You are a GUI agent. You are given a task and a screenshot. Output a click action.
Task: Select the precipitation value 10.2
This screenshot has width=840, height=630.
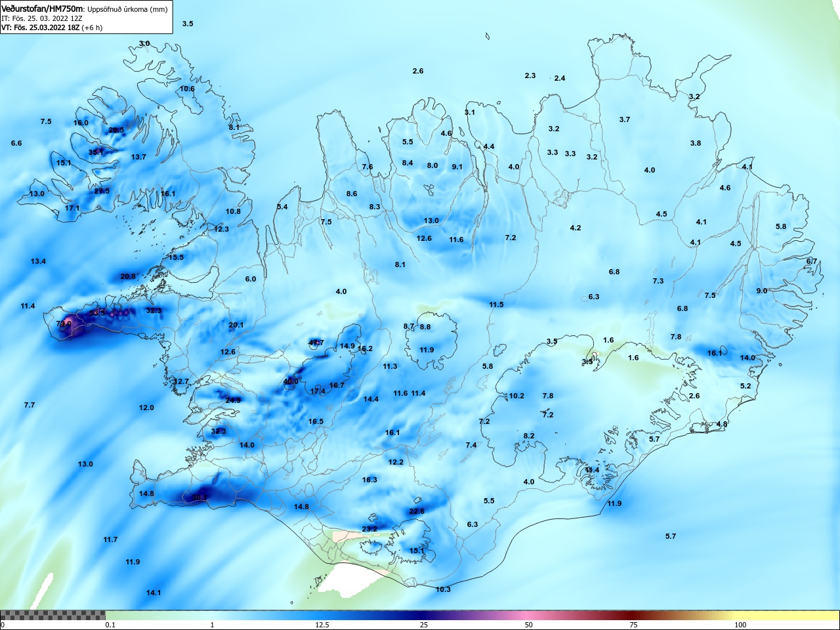click(x=516, y=396)
